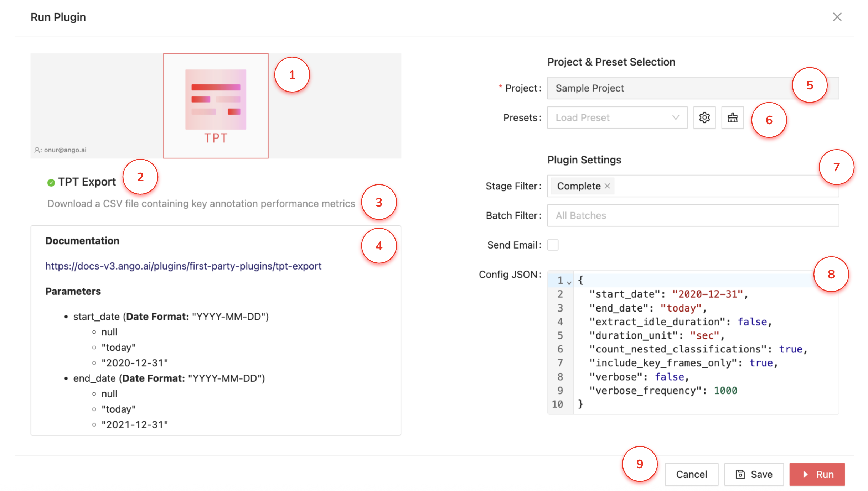Click the user icon next to onur@ango.ai
The height and width of the screenshot is (491, 868).
(x=37, y=150)
